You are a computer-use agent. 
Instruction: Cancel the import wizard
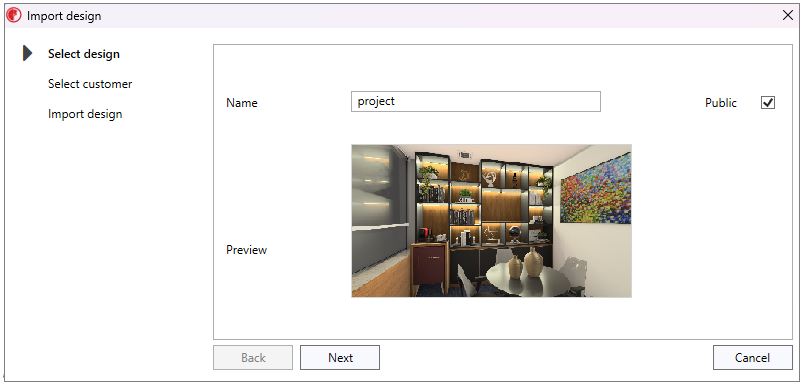[x=752, y=357]
